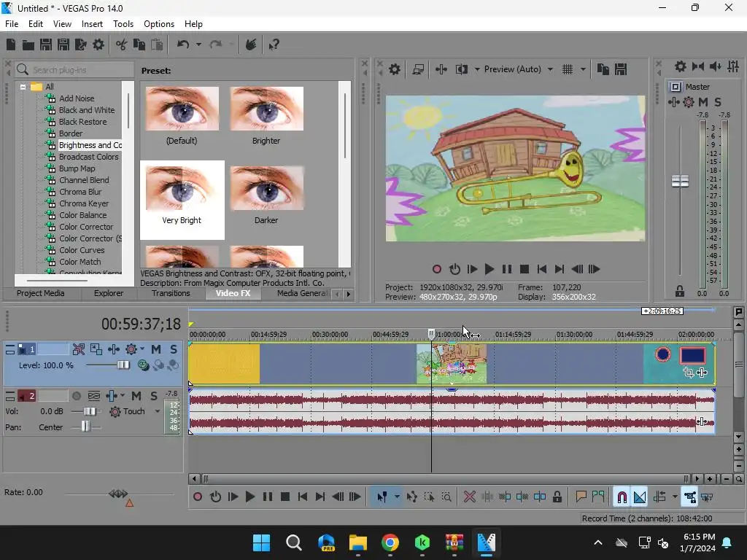Click the Cut scissors icon
This screenshot has width=747, height=560.
[x=122, y=44]
